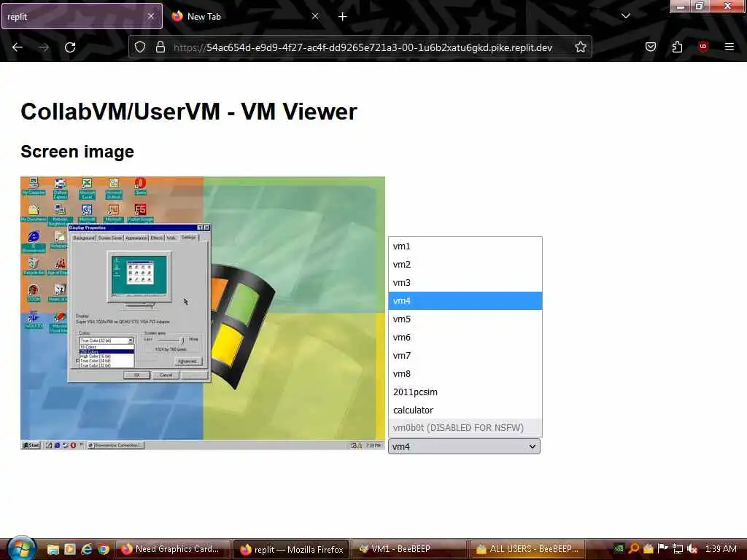Switch to replit — Mozilla Firefox taskbar button
The width and height of the screenshot is (747, 560).
(292, 549)
